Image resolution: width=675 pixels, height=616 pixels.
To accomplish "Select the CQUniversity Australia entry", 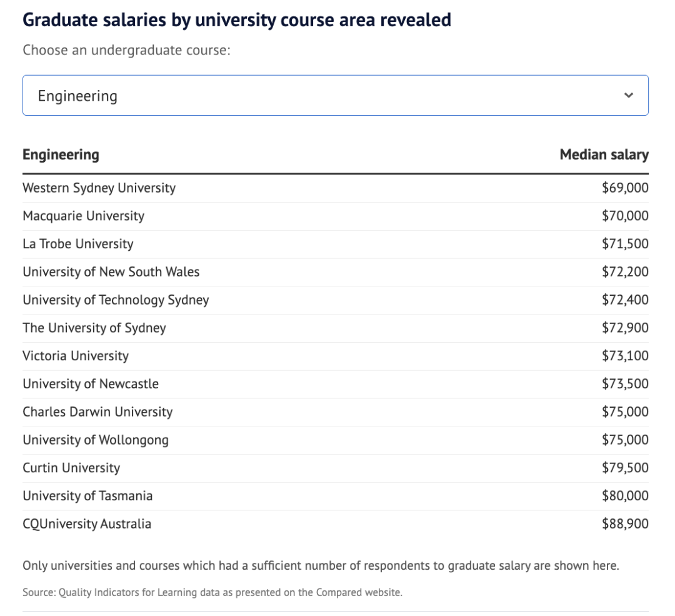I will tap(87, 523).
